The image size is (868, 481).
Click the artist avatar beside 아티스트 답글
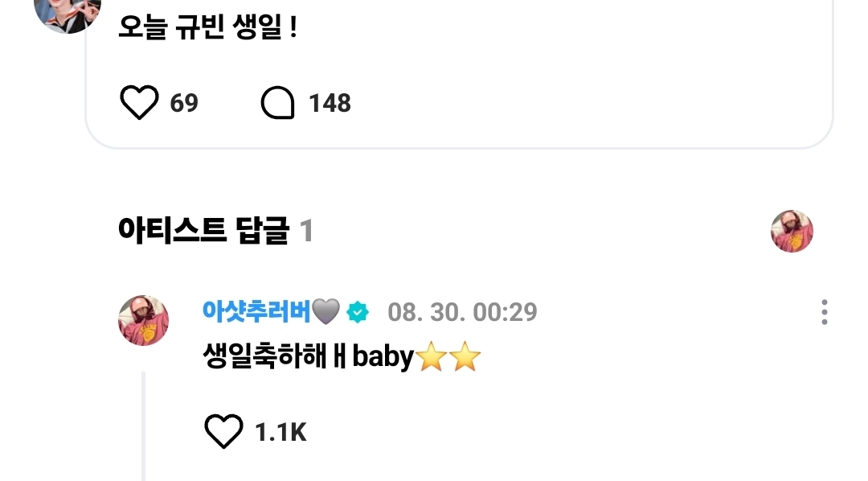click(x=792, y=231)
